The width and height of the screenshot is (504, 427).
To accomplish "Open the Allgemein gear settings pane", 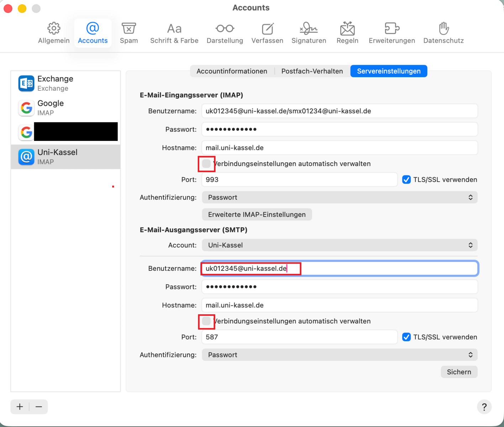I will click(x=54, y=33).
